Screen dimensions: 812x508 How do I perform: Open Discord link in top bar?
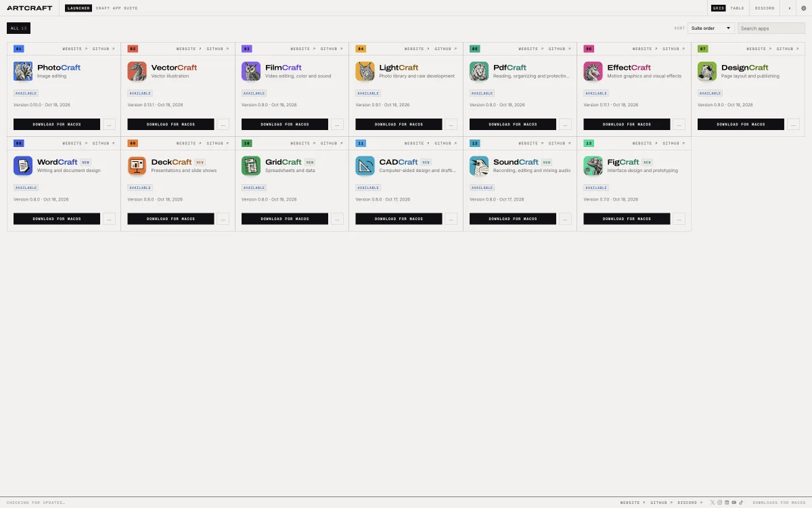[765, 8]
